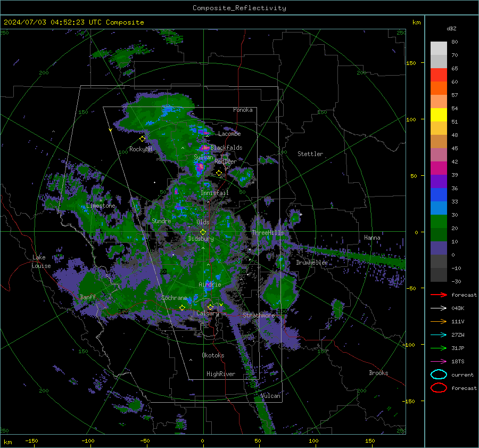This screenshot has height=448, width=479.
Task: Click the Hanna town label
Action: (x=372, y=238)
